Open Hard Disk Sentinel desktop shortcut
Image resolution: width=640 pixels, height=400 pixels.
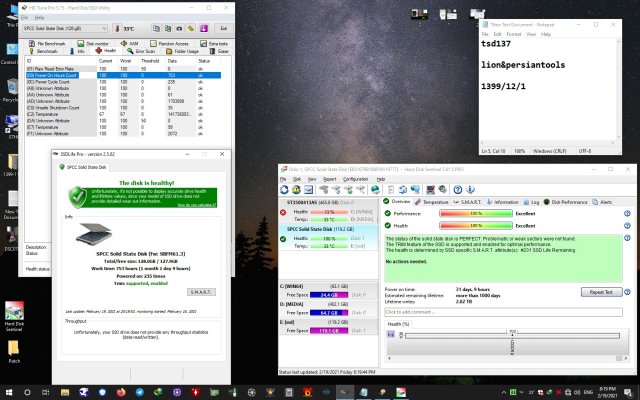15,311
